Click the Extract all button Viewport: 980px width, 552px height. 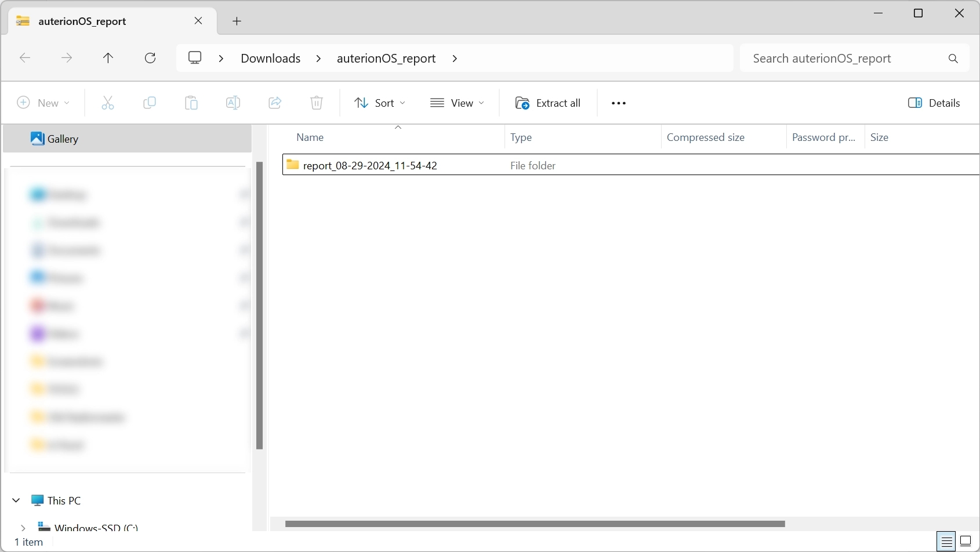[548, 103]
